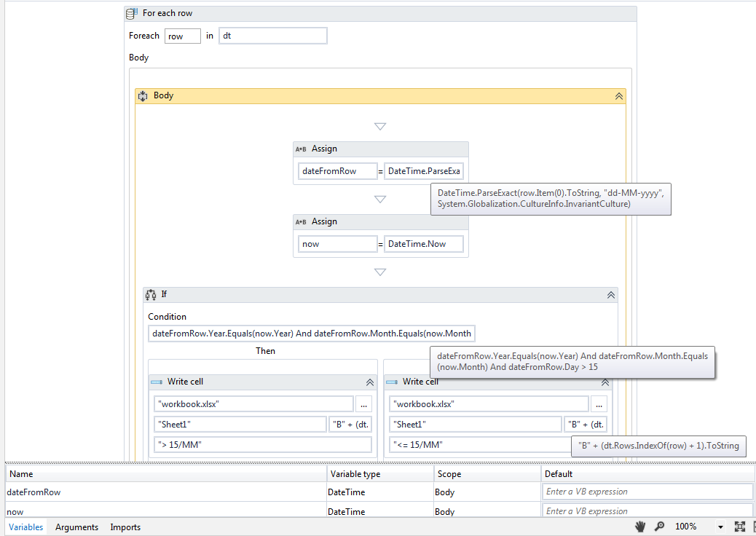This screenshot has width=756, height=536.
Task: Collapse the If activity
Action: click(x=611, y=295)
